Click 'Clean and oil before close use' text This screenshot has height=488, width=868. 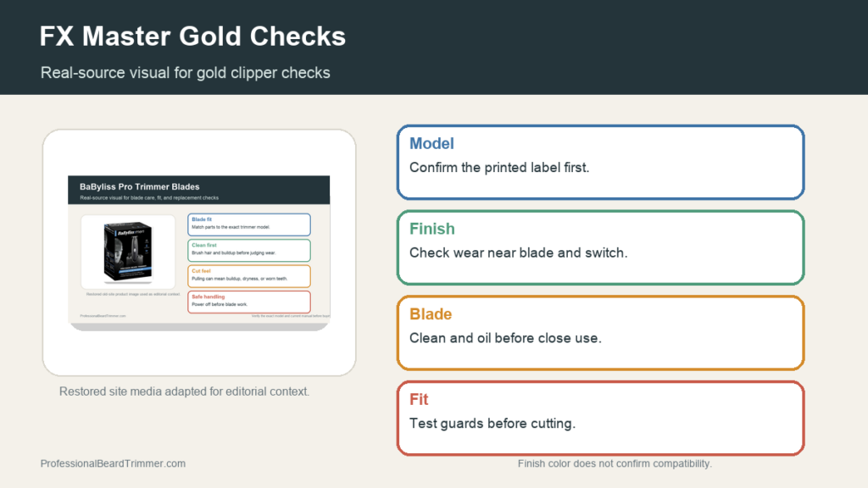[x=505, y=338]
